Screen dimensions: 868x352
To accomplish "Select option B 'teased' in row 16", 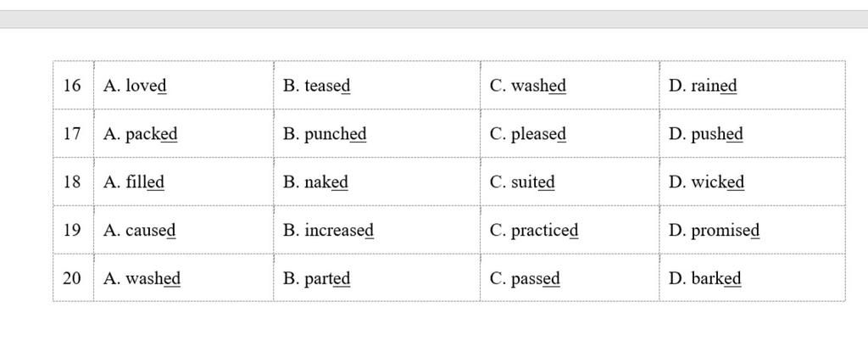I will click(327, 86).
